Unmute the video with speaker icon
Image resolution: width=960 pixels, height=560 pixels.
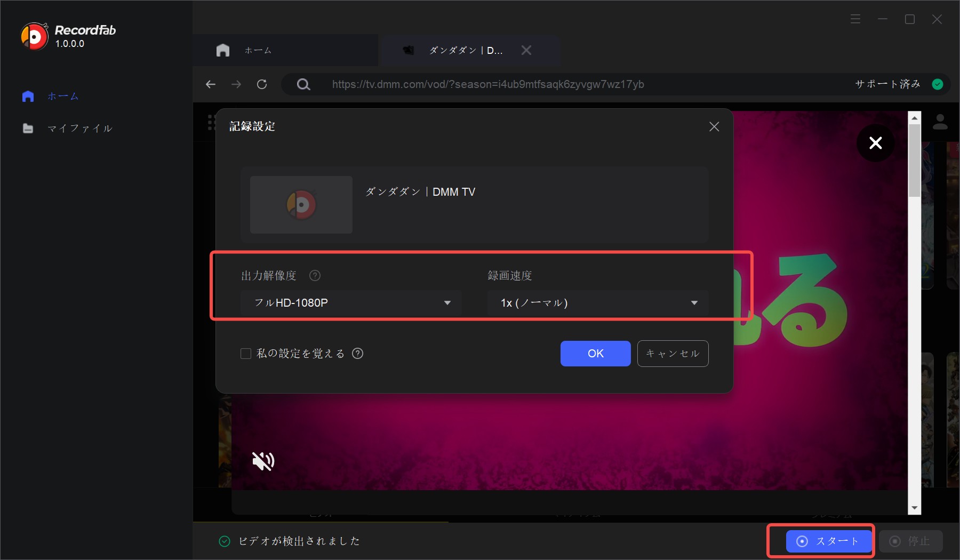coord(263,461)
